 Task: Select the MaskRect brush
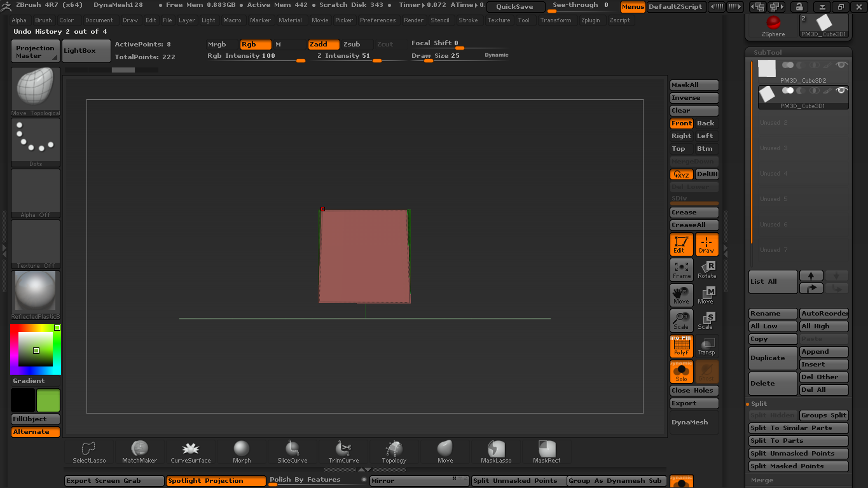(547, 452)
